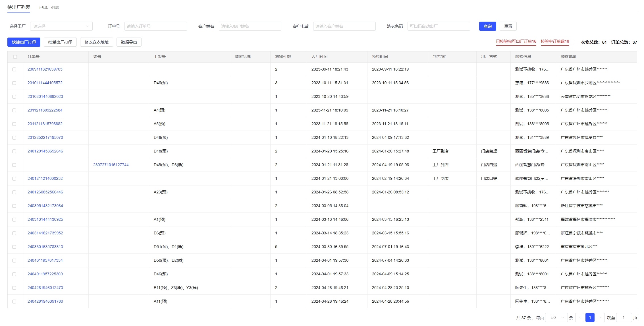Filter by 已校验完可出厂订单16 link

coord(516,42)
